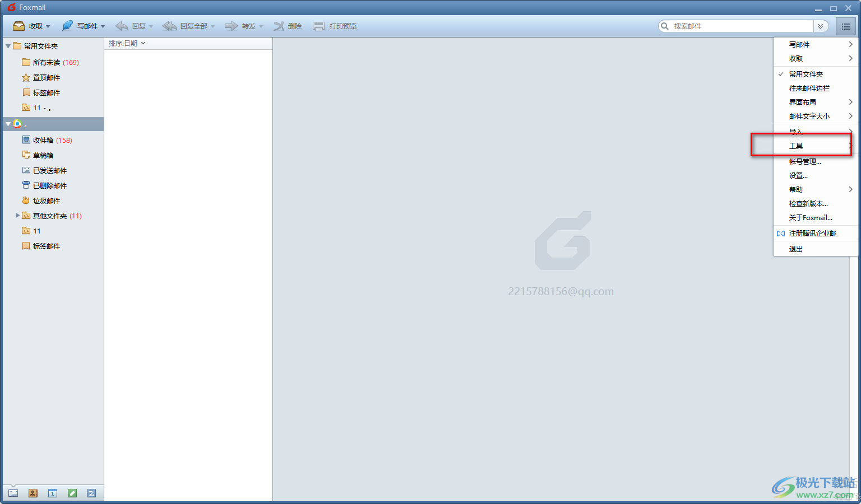This screenshot has height=504, width=861.
Task: Click the 写邮件 compose toolbar button
Action: [x=79, y=26]
